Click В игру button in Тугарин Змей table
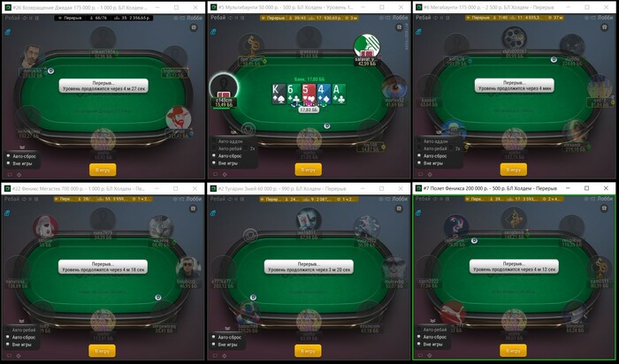The width and height of the screenshot is (619, 364). coord(308,351)
